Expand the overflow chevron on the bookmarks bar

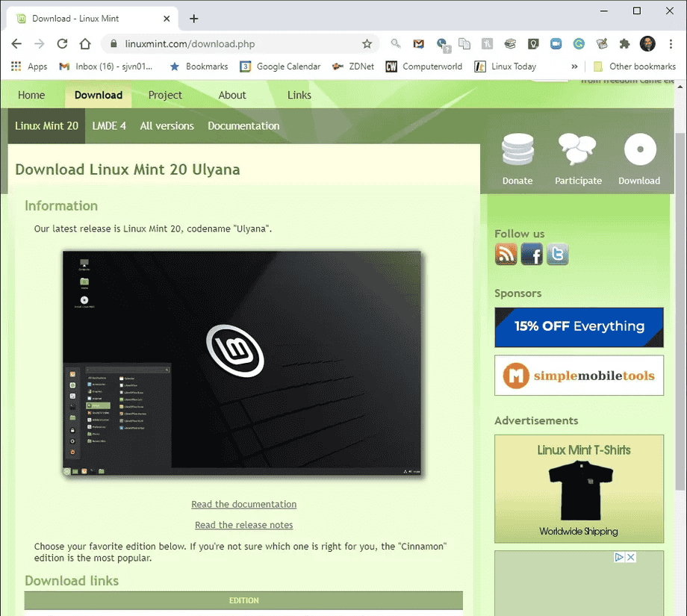pyautogui.click(x=573, y=66)
